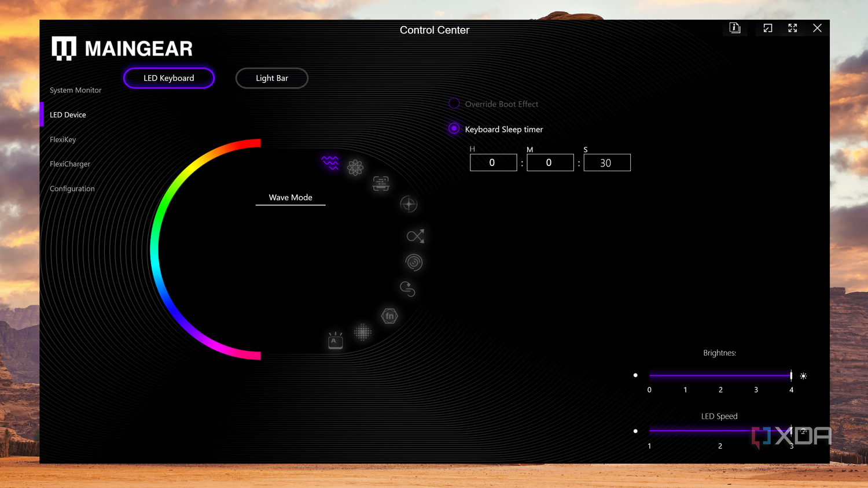Image resolution: width=868 pixels, height=488 pixels.
Task: Select the dotted raindrop lighting effect icon
Action: pos(363,332)
